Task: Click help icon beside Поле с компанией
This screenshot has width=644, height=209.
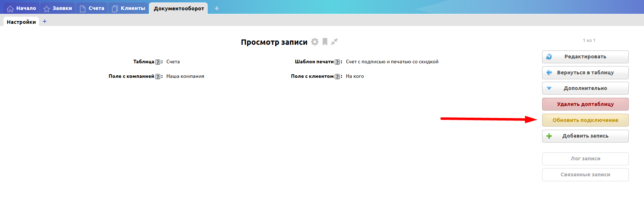Action: pos(158,76)
